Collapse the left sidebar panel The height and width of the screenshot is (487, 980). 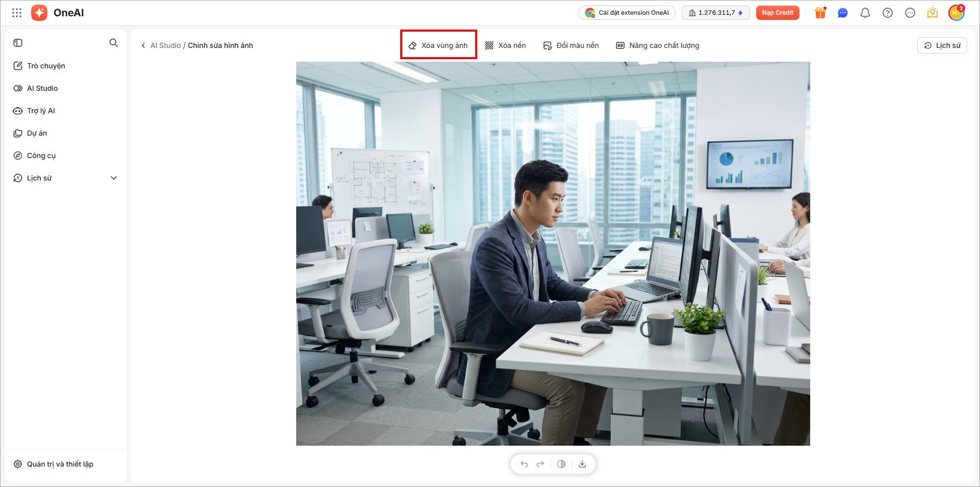coord(18,43)
